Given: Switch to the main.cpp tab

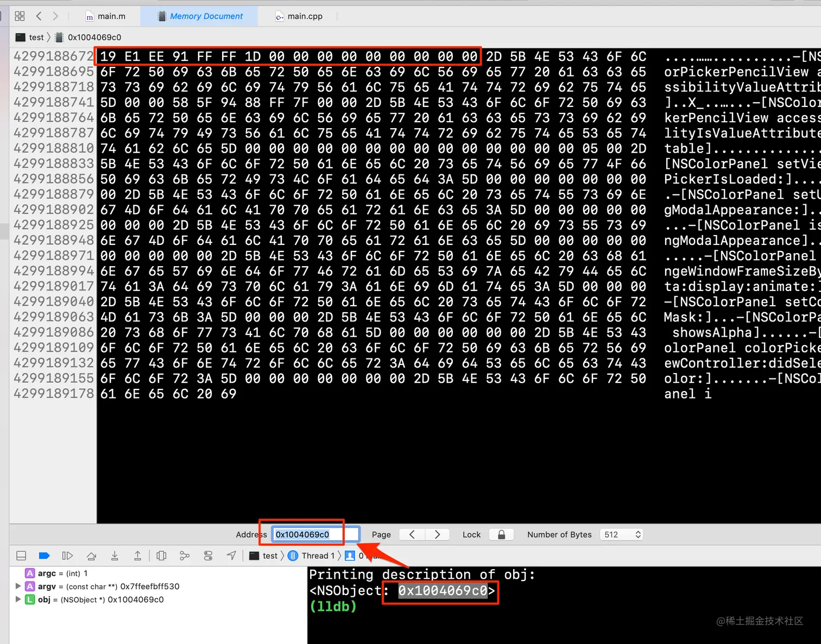Looking at the screenshot, I should [x=298, y=16].
